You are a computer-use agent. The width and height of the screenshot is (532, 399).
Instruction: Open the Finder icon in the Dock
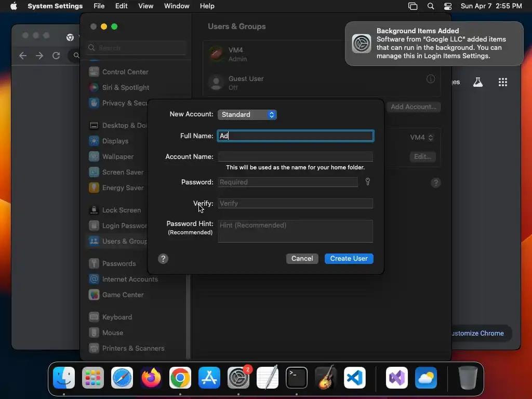(64, 378)
